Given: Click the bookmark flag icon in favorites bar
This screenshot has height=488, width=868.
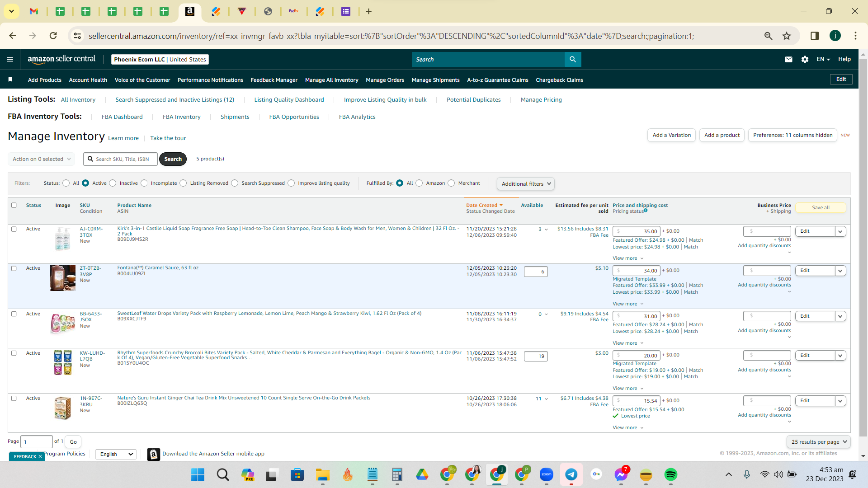Looking at the screenshot, I should 10,80.
